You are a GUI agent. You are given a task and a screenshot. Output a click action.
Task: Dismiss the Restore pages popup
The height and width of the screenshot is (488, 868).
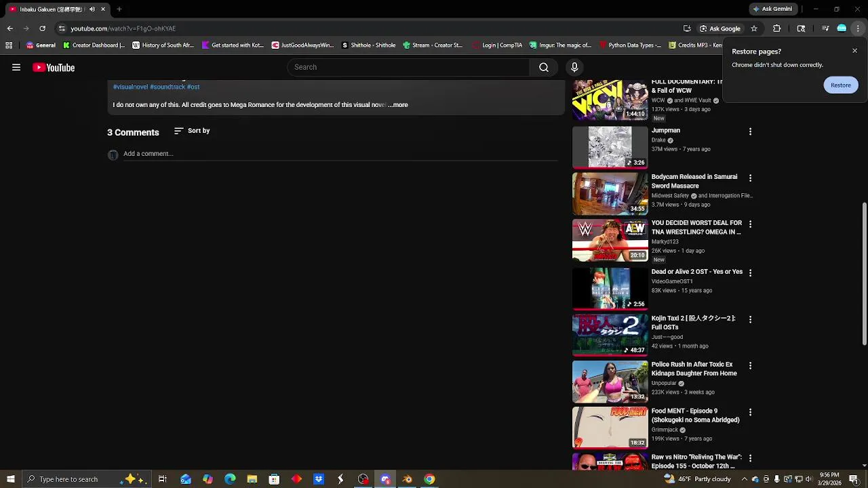(x=854, y=51)
